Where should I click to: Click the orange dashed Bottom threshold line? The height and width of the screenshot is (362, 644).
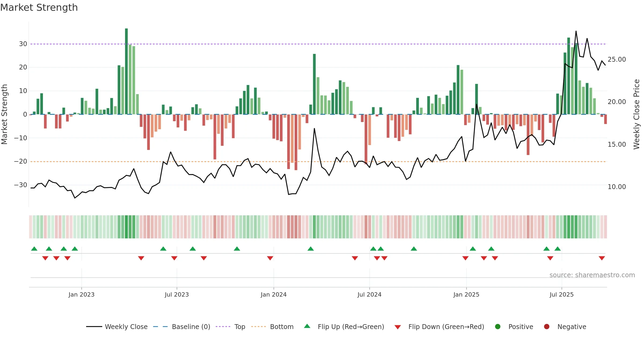[x=318, y=161]
